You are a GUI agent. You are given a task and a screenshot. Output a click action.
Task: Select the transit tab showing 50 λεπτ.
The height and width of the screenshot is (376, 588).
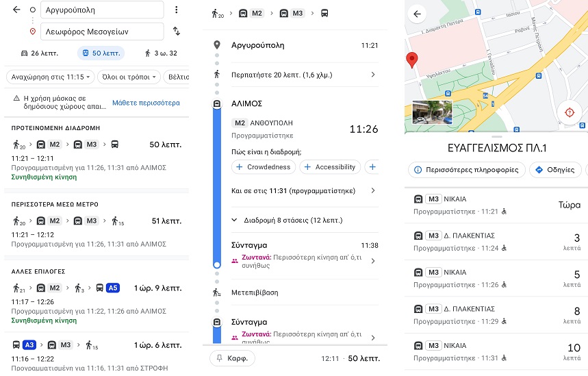(101, 53)
